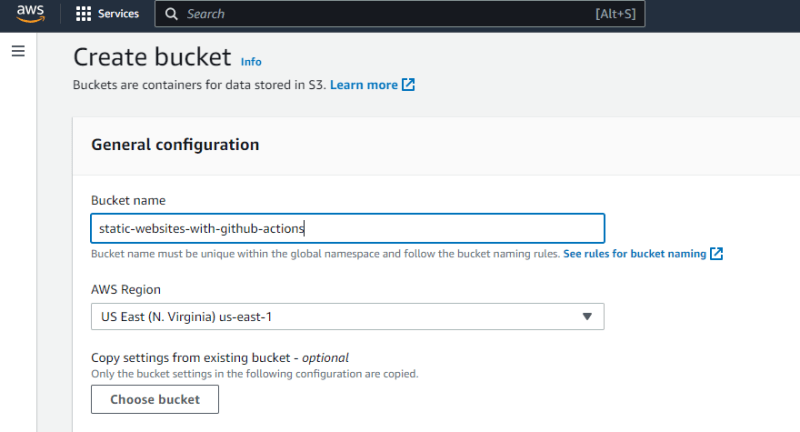Viewport: 800px width, 432px height.
Task: Open the AWS Region combo box
Action: pyautogui.click(x=348, y=317)
